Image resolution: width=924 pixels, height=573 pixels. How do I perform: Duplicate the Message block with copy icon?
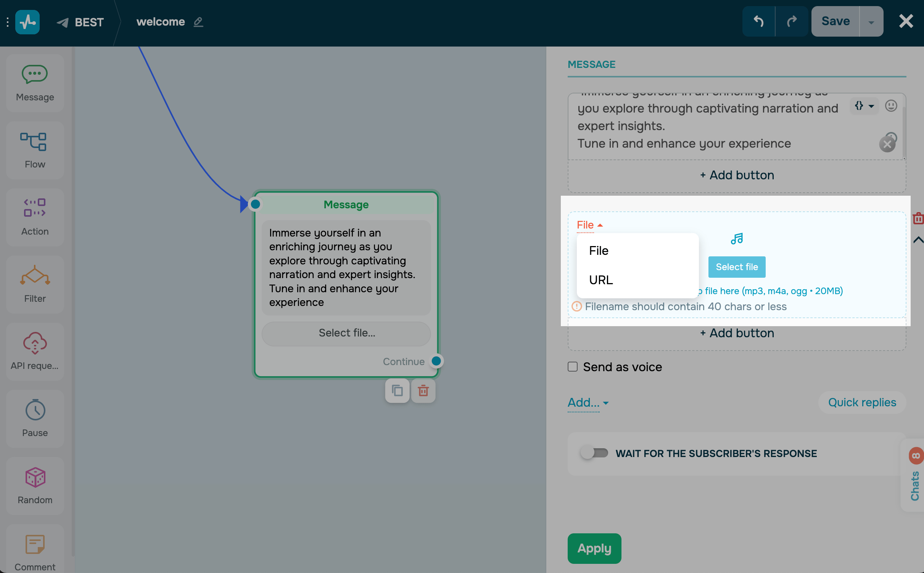click(397, 391)
